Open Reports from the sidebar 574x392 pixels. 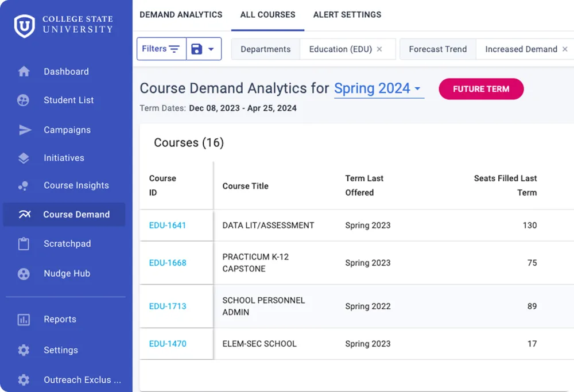(x=60, y=319)
